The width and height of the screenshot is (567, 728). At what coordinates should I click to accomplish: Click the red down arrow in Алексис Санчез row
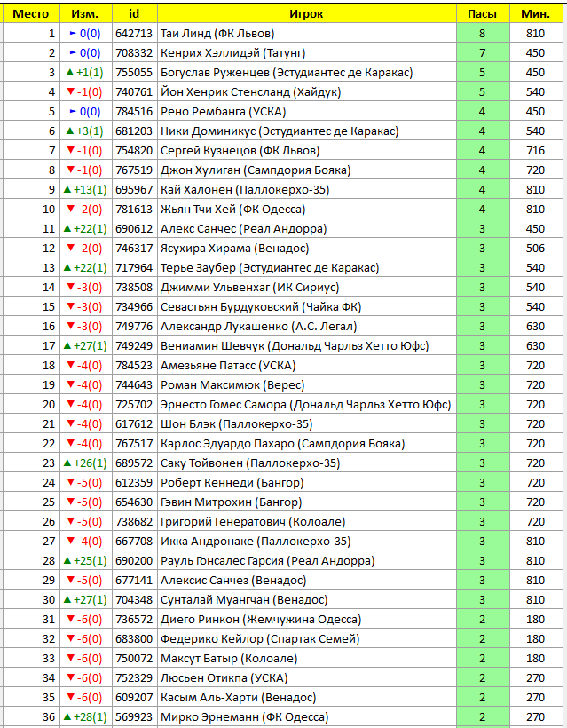(x=70, y=579)
